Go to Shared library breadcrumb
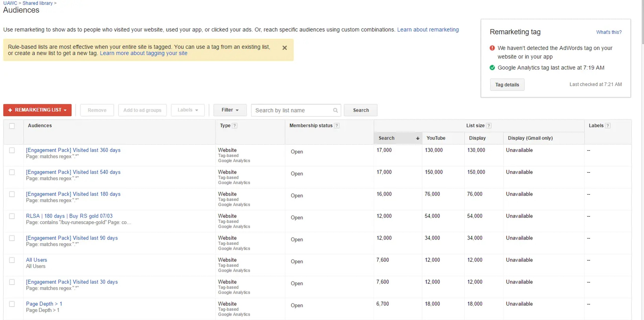Image resolution: width=644 pixels, height=320 pixels. point(37,3)
